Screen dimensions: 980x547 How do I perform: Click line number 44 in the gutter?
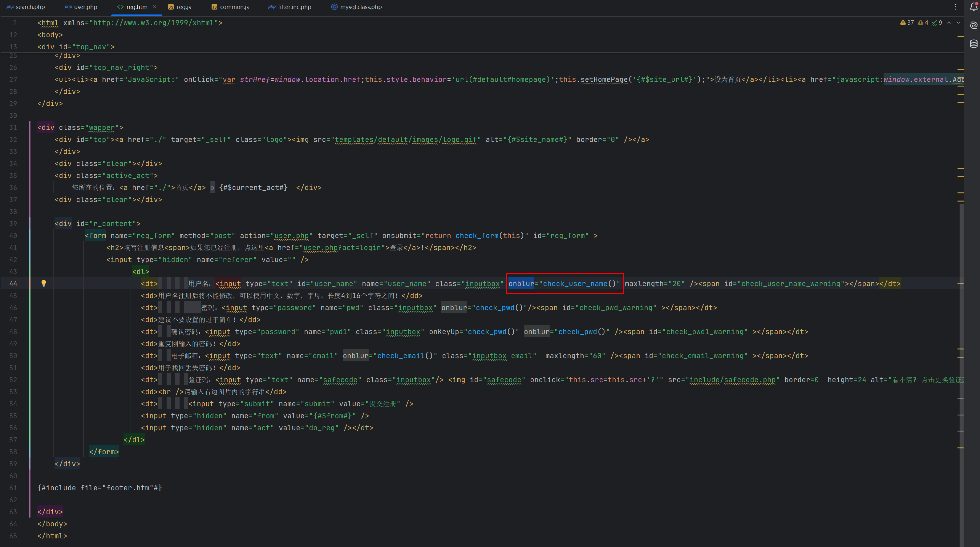click(x=13, y=284)
